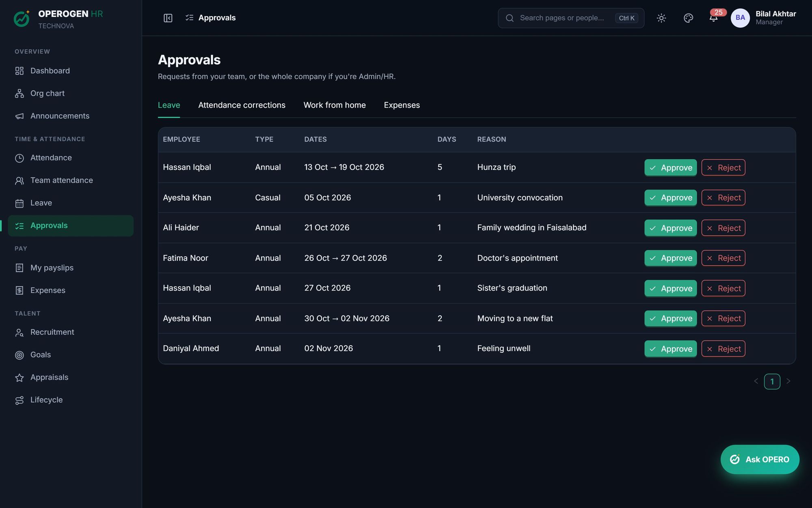Approve Hassan Iqbal's Hunza trip leave
Viewport: 812px width, 508px height.
pyautogui.click(x=670, y=167)
